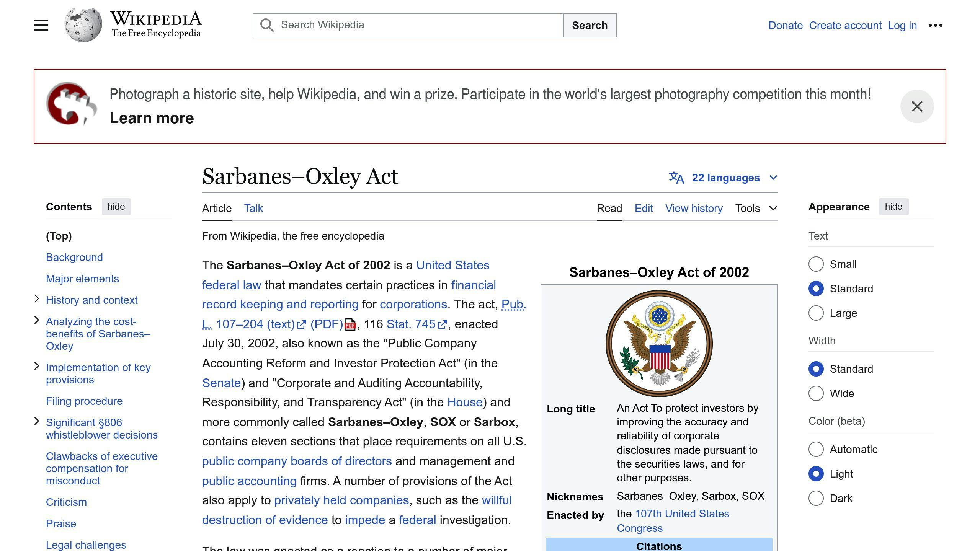This screenshot has width=980, height=551.
Task: Jump to Clawbacks of executive compensation section
Action: click(102, 468)
